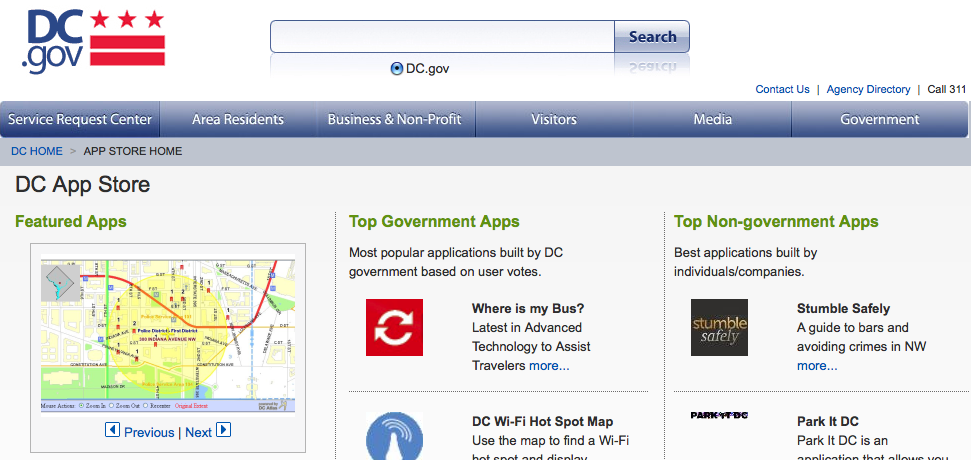The width and height of the screenshot is (971, 460).
Task: Open more link for Stumble Safely
Action: pos(817,366)
